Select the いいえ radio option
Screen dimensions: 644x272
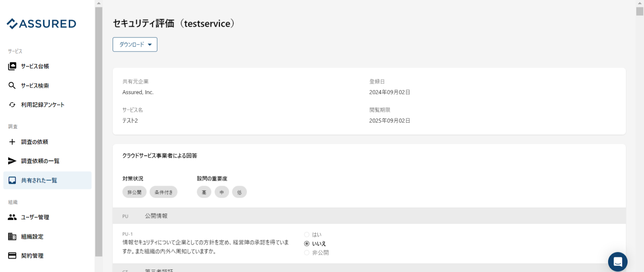tap(307, 243)
